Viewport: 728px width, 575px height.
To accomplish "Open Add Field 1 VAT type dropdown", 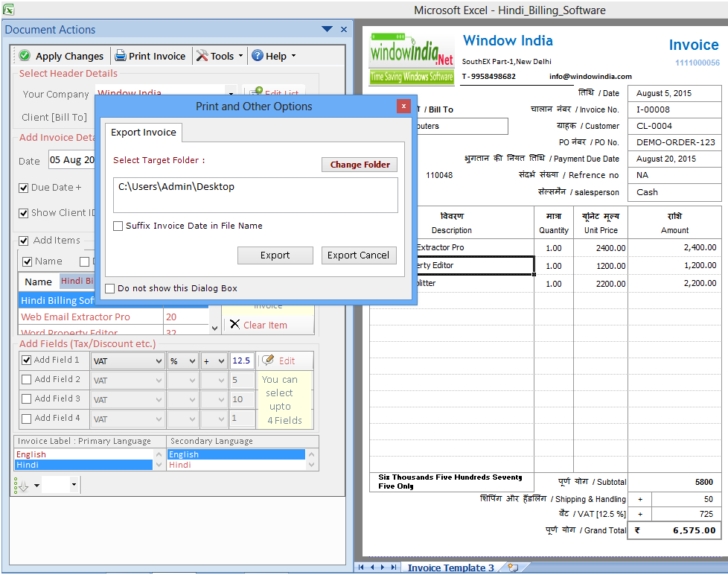I will [159, 361].
